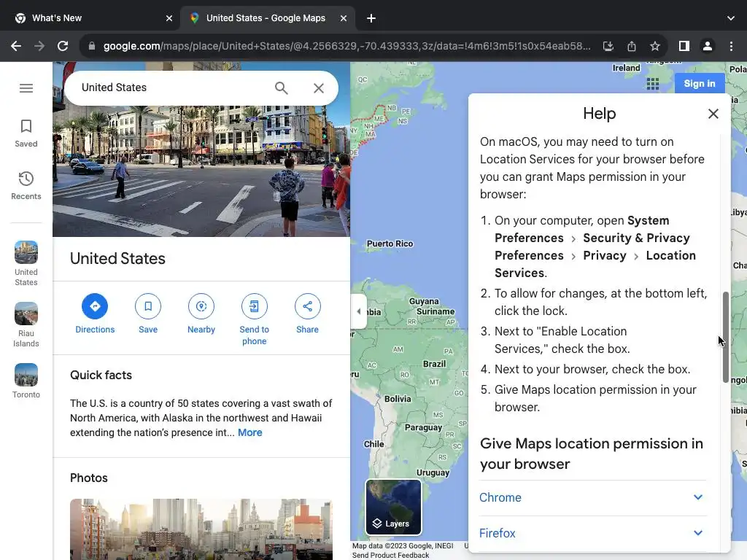747x560 pixels.
Task: Open Recents history in sidebar
Action: tap(26, 186)
